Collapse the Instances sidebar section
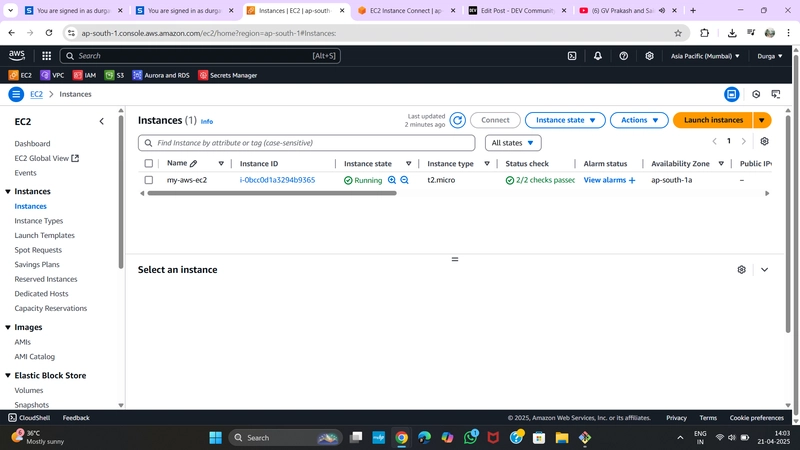The image size is (800, 450). coord(8,191)
